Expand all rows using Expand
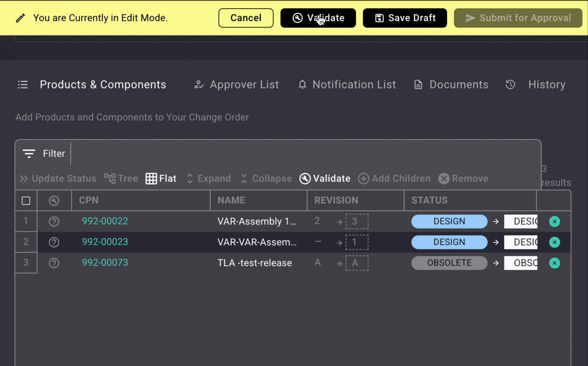 click(x=209, y=179)
